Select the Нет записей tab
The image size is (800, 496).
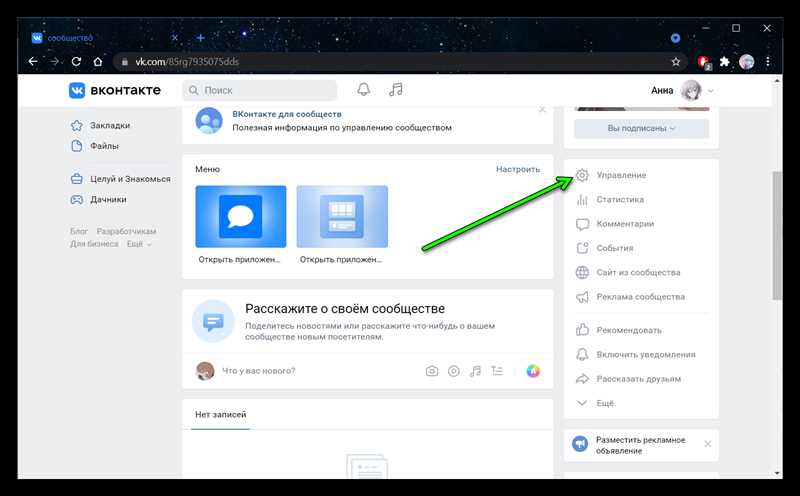pyautogui.click(x=220, y=415)
